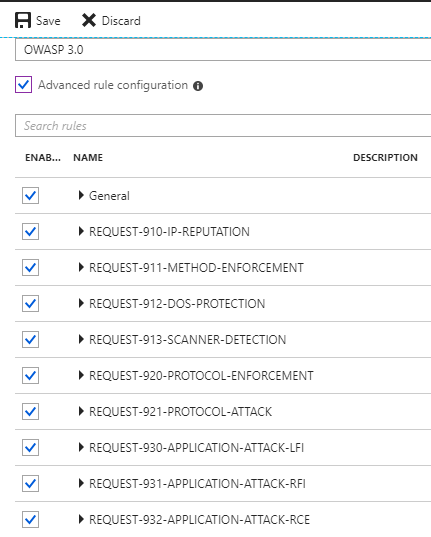Disable the REQUEST-932-APPLICATION-ATTACK-RCE checkbox
The image size is (431, 537).
[x=30, y=520]
